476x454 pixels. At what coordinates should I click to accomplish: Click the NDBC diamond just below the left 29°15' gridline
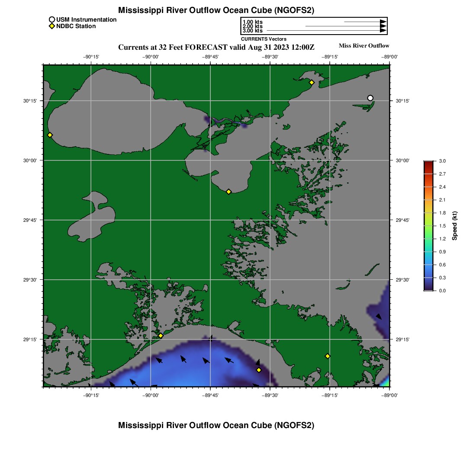161,336
